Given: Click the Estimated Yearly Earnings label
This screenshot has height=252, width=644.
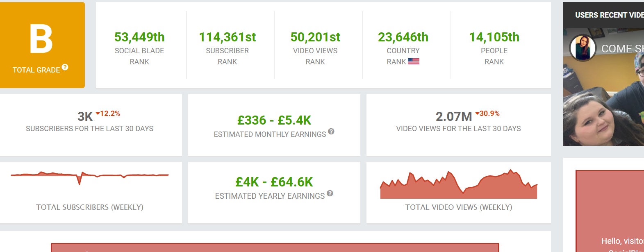Looking at the screenshot, I should (x=270, y=196).
